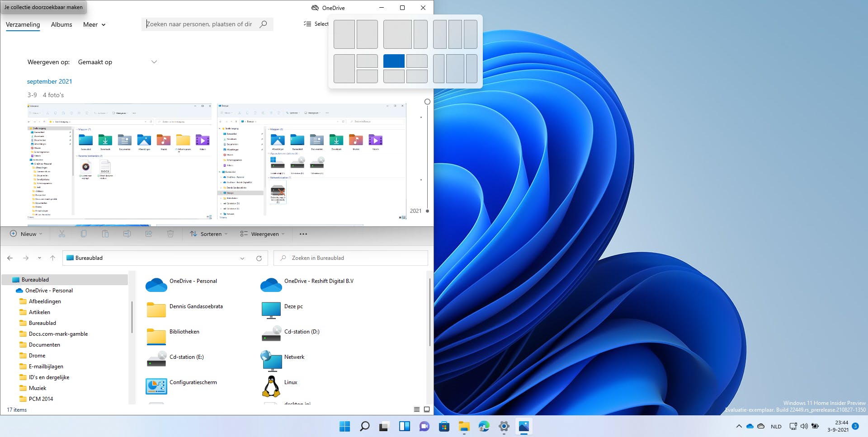Click the Cut scissors icon in Explorer toolbar

pos(62,234)
